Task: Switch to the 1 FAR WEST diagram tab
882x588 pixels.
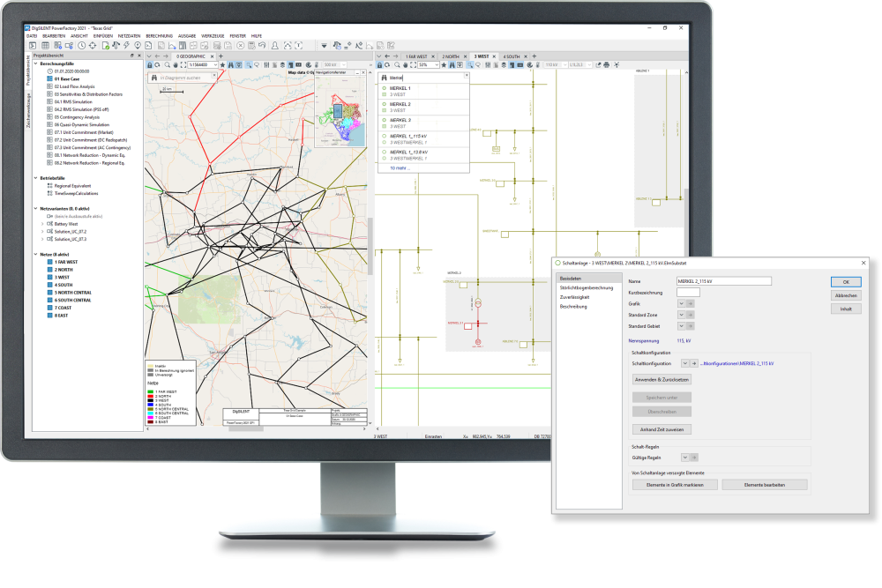Action: (x=417, y=56)
